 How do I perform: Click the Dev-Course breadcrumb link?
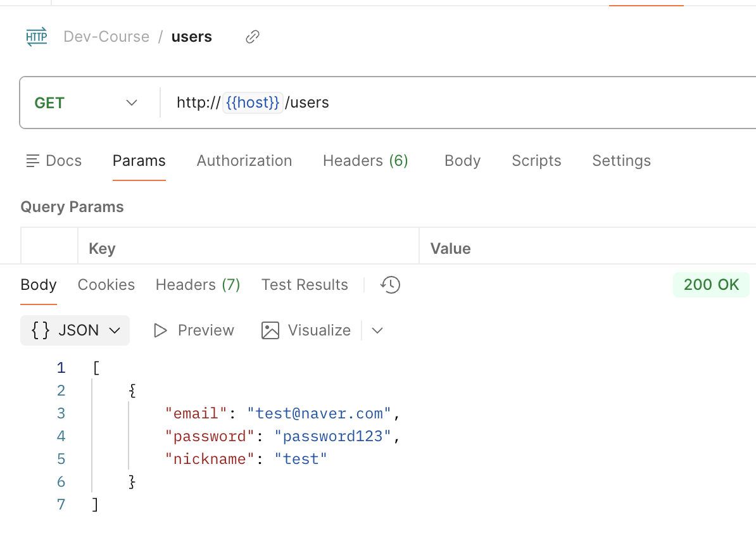pos(106,37)
